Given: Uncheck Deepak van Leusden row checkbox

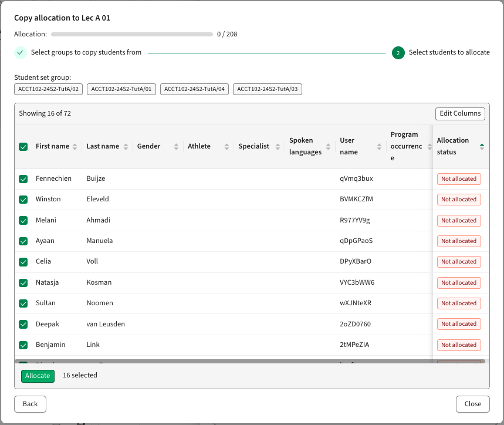Looking at the screenshot, I should click(23, 324).
